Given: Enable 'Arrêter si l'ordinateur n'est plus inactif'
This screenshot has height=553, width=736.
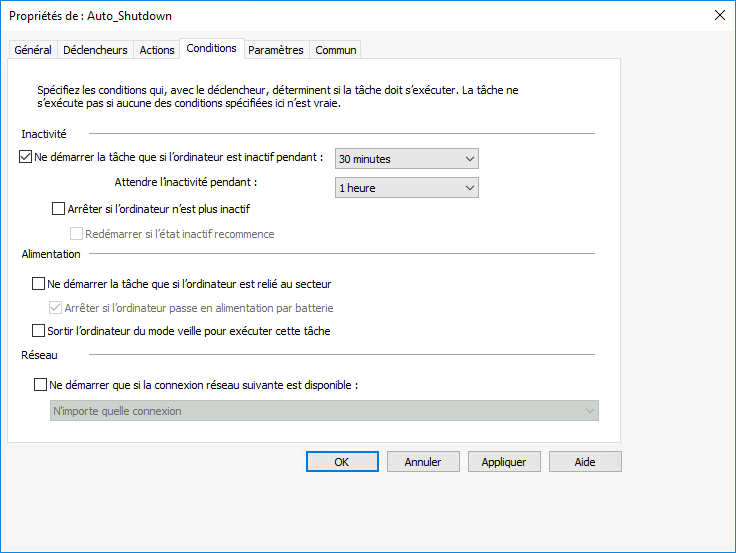Looking at the screenshot, I should pos(58,208).
